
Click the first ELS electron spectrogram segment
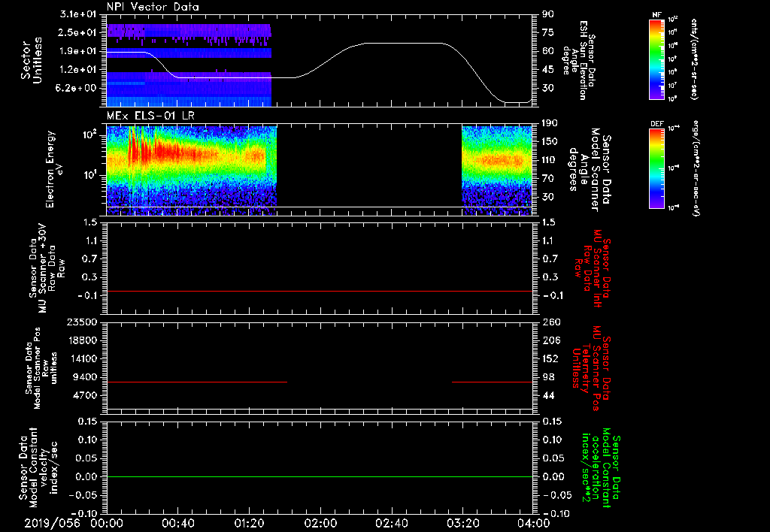[192, 169]
